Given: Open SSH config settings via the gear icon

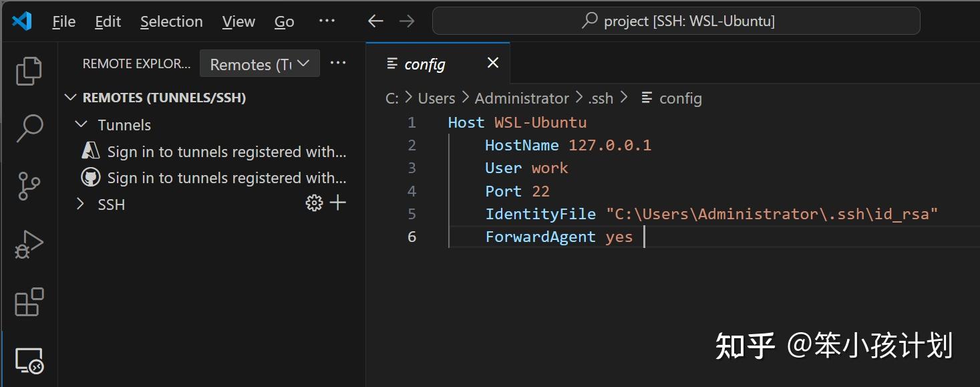Looking at the screenshot, I should coord(314,203).
